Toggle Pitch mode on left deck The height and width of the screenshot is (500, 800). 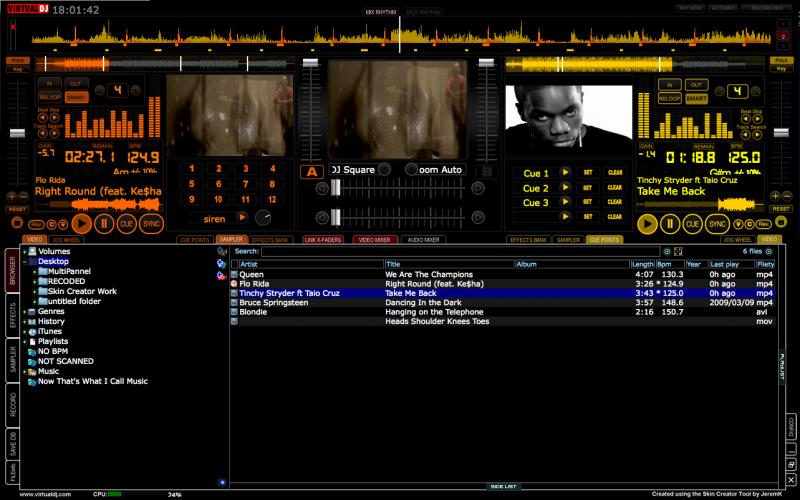(x=18, y=61)
